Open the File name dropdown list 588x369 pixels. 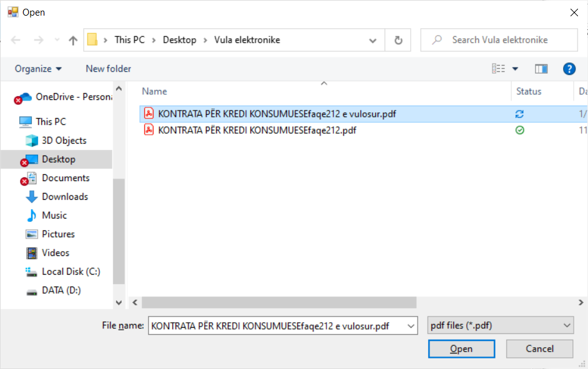click(x=411, y=326)
